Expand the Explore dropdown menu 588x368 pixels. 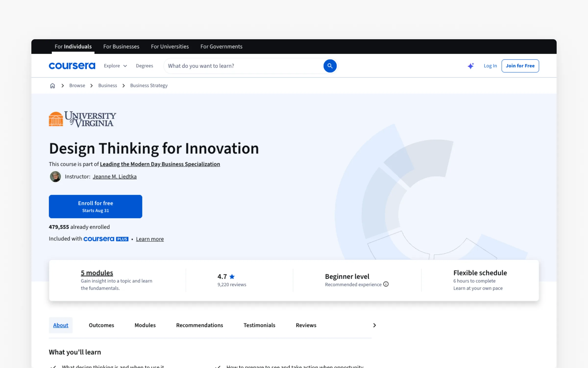click(x=115, y=66)
